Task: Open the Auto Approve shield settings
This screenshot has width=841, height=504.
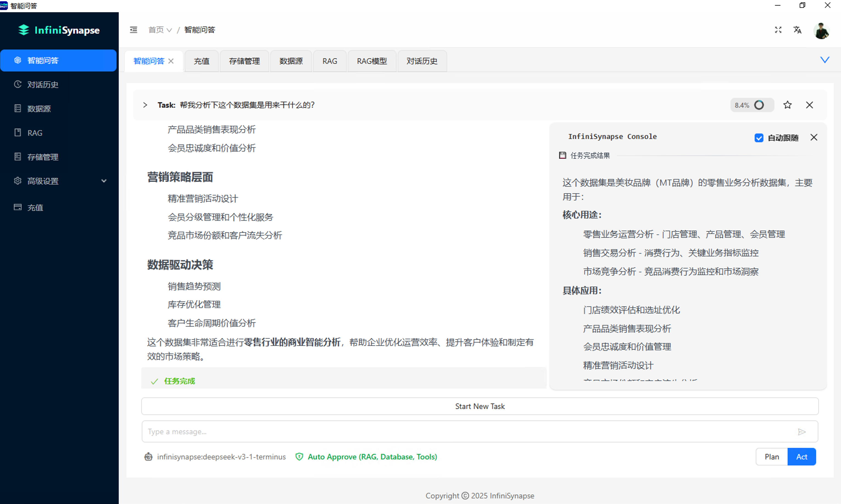Action: (299, 457)
